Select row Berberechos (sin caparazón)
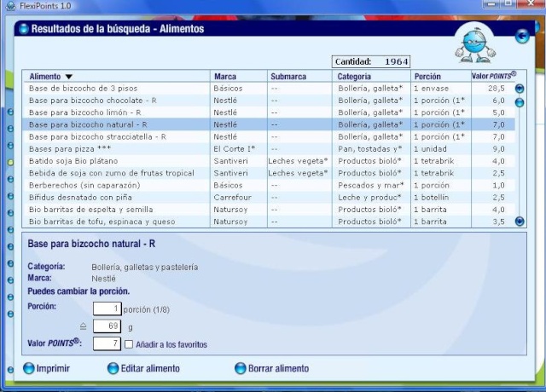The width and height of the screenshot is (546, 392). point(269,186)
